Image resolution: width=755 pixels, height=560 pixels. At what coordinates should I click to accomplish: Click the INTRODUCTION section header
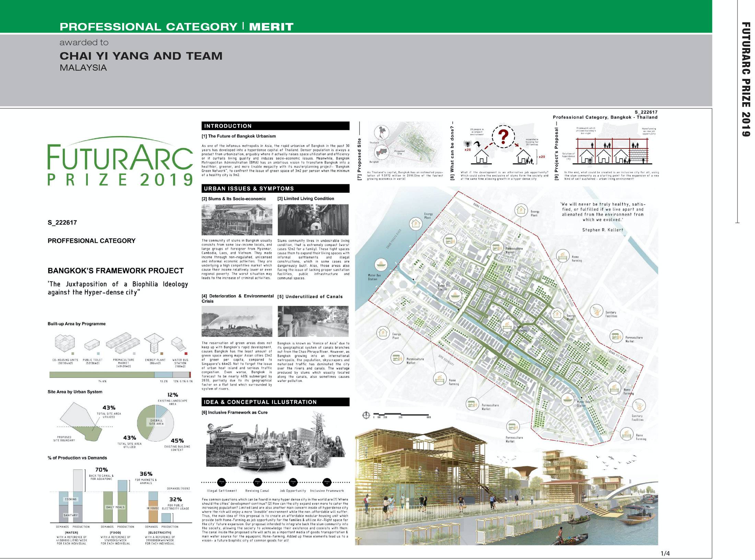click(275, 126)
